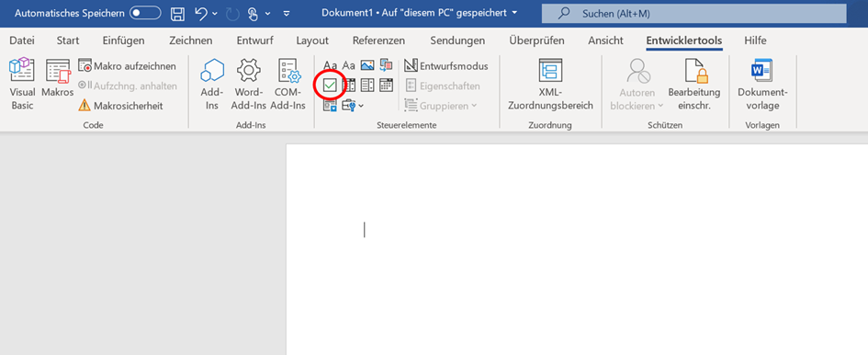Viewport: 868px width, 355px height.
Task: Insert repeating section content control
Action: [330, 105]
